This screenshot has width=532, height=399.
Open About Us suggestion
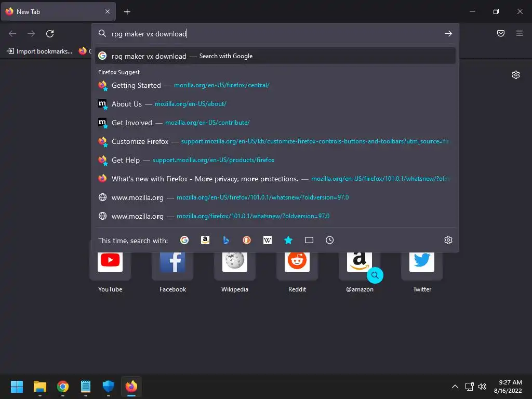coord(275,104)
